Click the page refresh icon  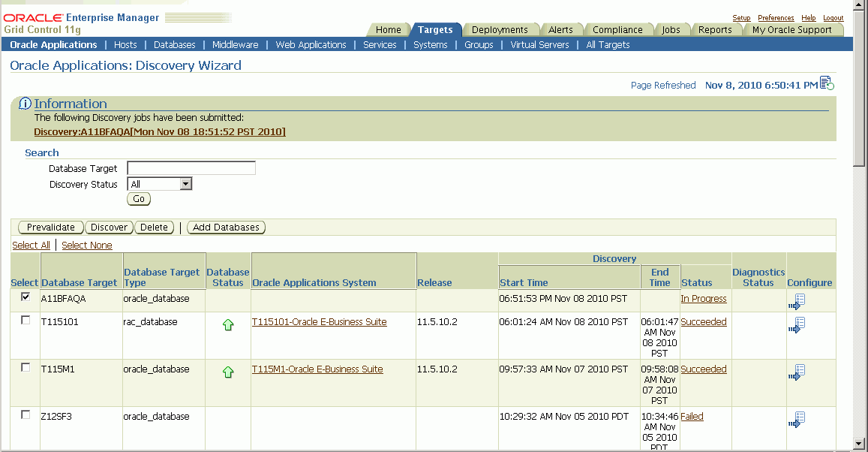click(827, 83)
